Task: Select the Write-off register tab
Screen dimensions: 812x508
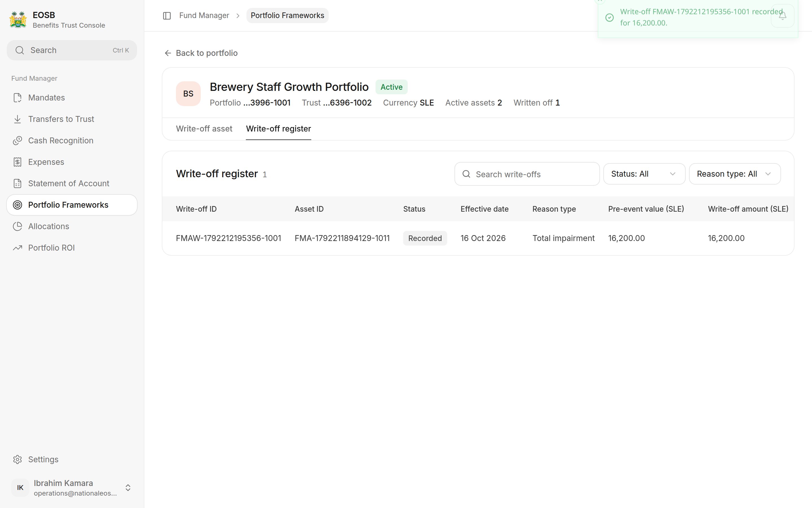Action: pos(279,129)
